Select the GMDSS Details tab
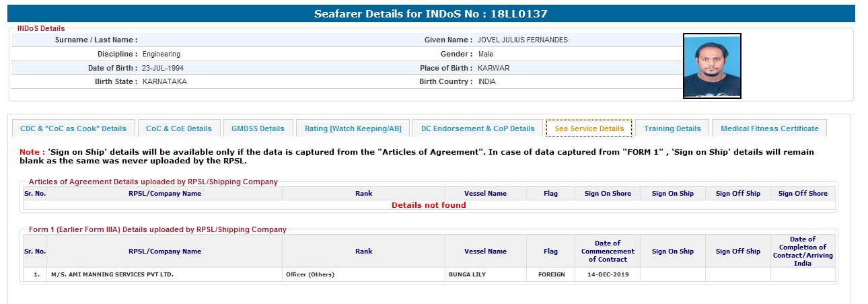This screenshot has width=868, height=304. 258,128
